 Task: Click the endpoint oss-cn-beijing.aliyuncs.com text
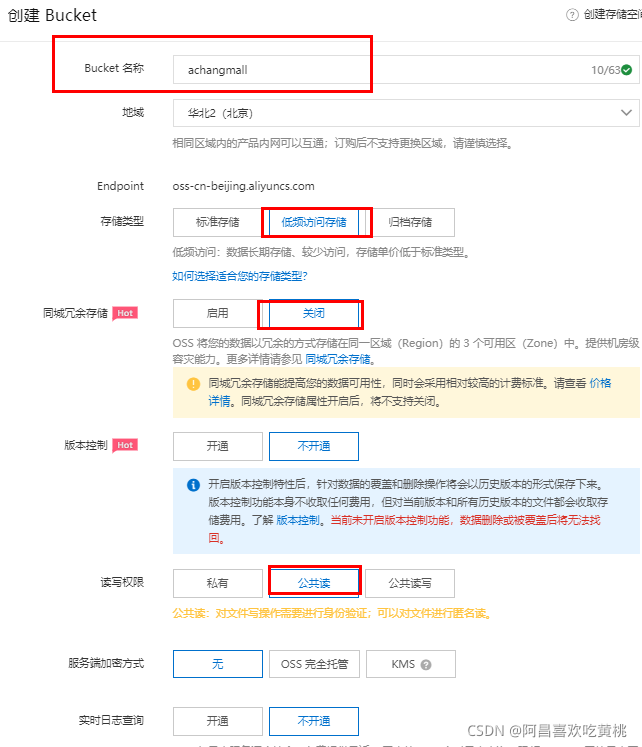pyautogui.click(x=243, y=186)
